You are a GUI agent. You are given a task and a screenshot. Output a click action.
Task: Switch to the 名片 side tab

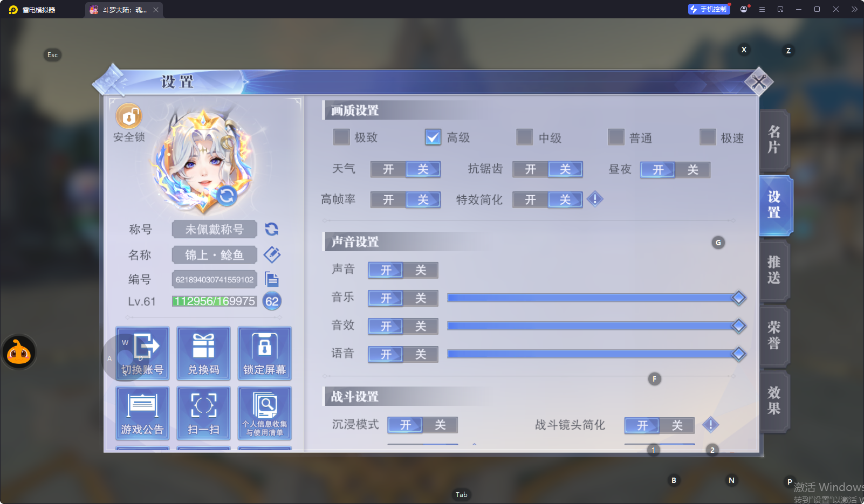(x=774, y=140)
